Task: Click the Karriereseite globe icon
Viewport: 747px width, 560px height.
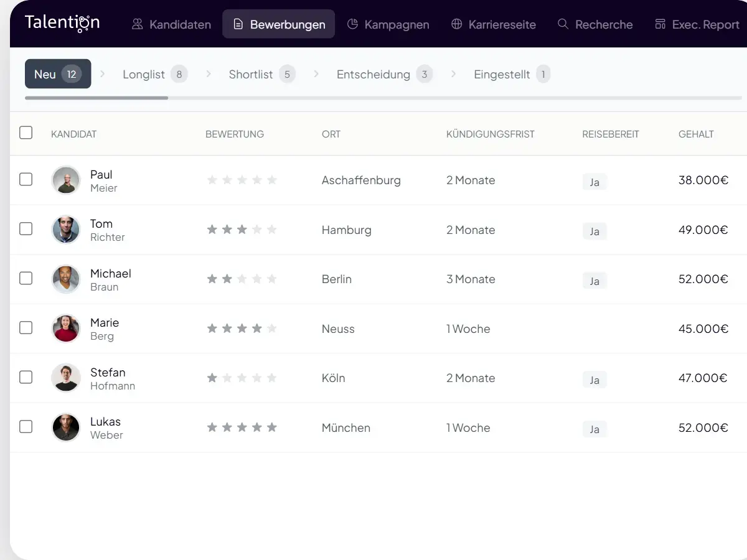Action: click(x=456, y=24)
